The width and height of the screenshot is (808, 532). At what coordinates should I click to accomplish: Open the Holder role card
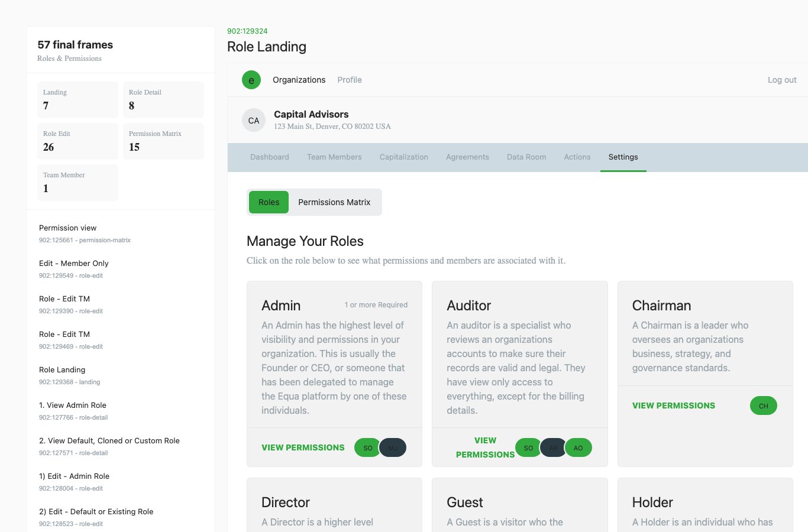tap(705, 505)
